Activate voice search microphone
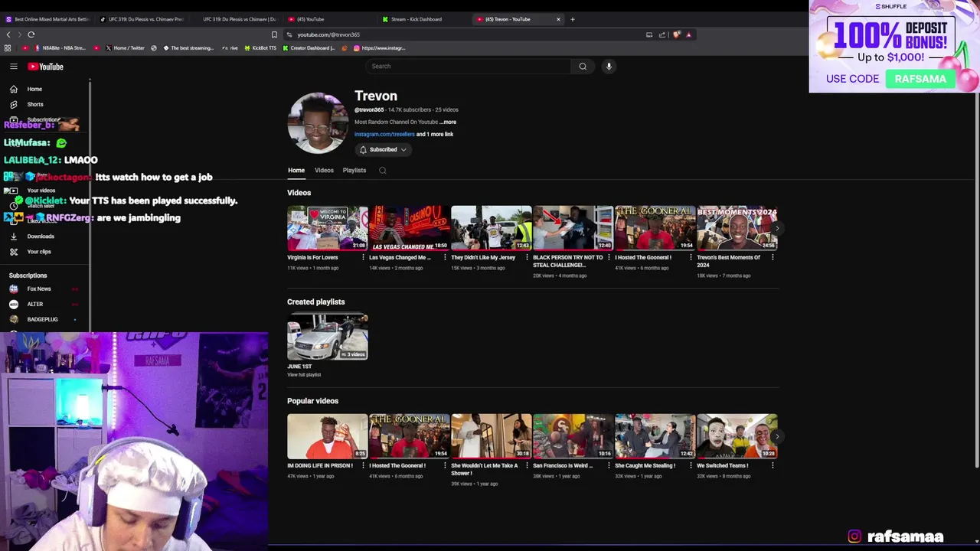Image resolution: width=980 pixels, height=551 pixels. pos(609,67)
